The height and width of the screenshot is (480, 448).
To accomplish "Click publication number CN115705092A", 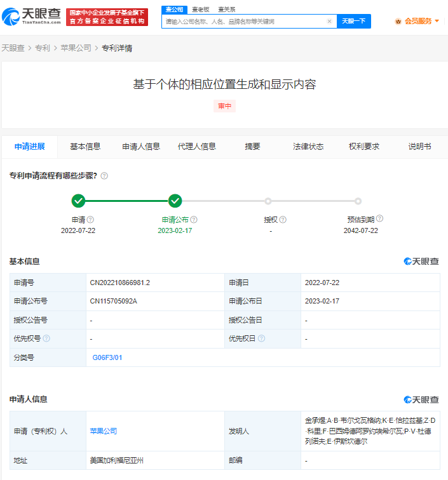I will click(x=113, y=301).
